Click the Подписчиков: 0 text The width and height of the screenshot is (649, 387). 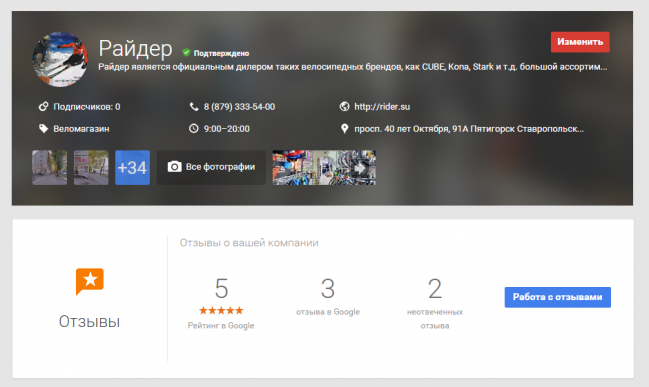click(x=87, y=107)
